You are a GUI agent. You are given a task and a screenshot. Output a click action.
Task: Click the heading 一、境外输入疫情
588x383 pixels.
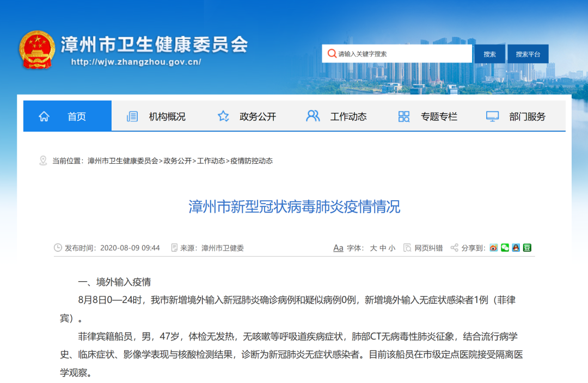[x=114, y=282]
